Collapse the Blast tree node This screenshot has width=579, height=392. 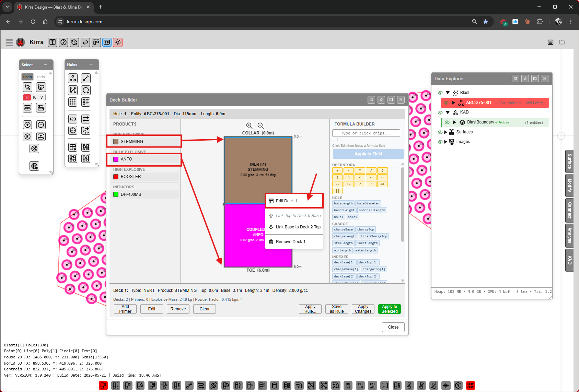click(x=448, y=93)
